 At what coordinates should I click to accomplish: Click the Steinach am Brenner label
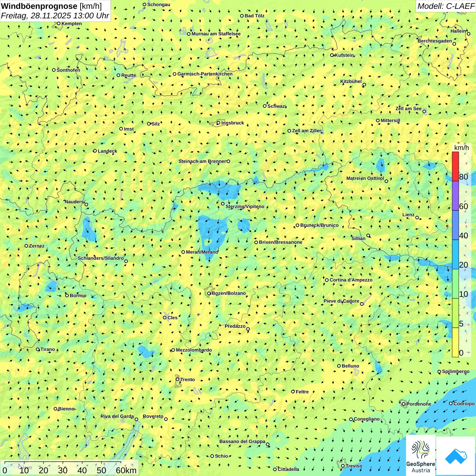click(202, 161)
